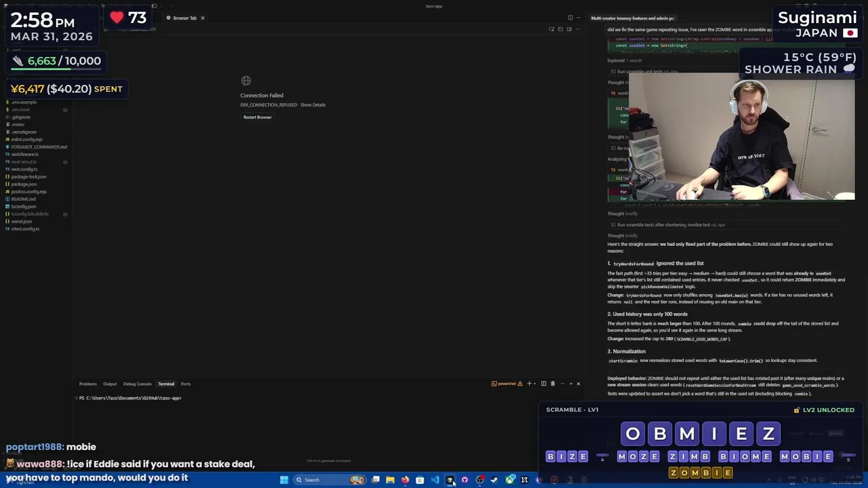Screen dimensions: 868x488
Task: Click the scramble letter tile O
Action: point(633,434)
